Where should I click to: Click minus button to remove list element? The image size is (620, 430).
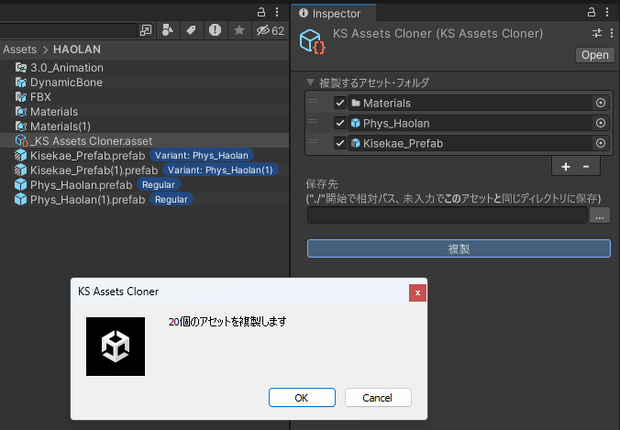tap(586, 167)
